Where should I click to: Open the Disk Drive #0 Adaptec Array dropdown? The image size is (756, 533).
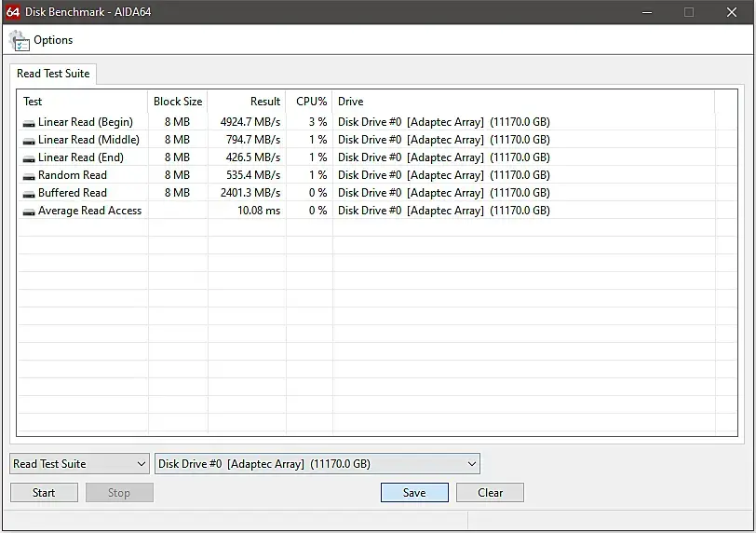click(317, 463)
